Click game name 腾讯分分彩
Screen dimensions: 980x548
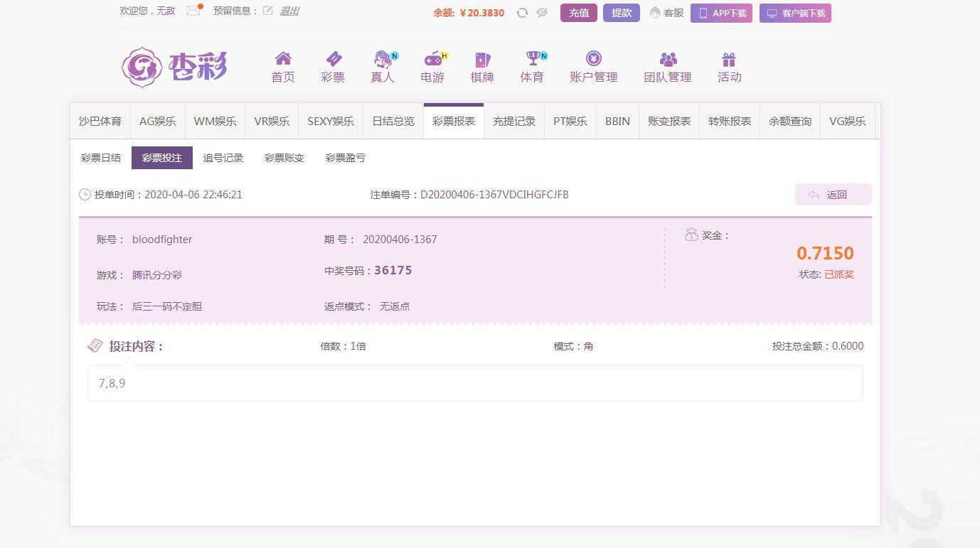pos(157,275)
